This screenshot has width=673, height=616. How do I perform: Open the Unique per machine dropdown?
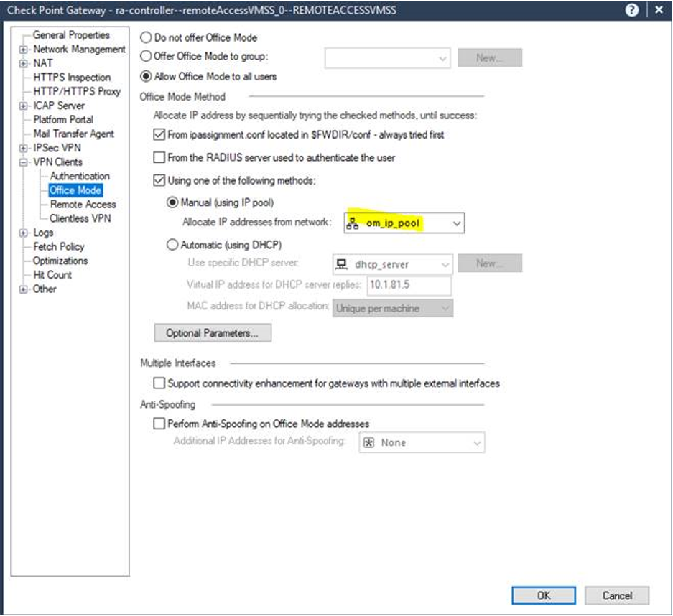coord(393,308)
